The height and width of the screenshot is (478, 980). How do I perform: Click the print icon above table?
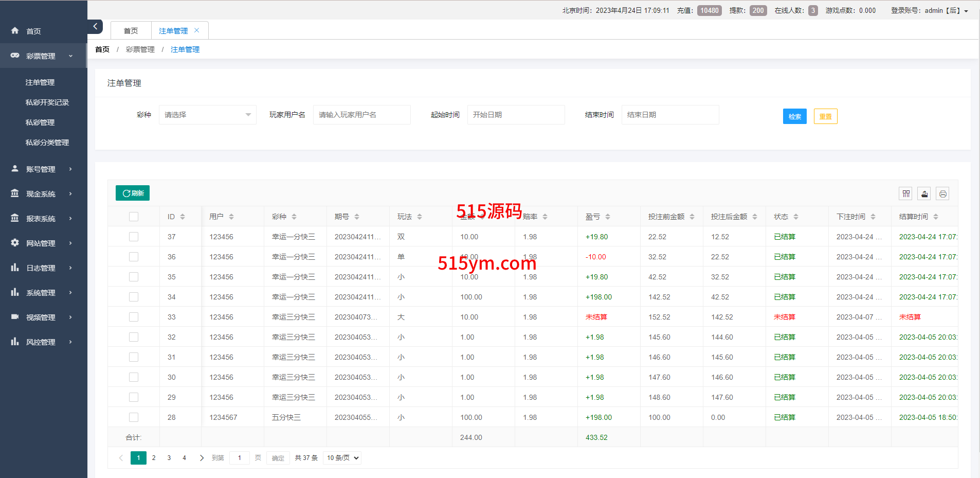click(942, 193)
